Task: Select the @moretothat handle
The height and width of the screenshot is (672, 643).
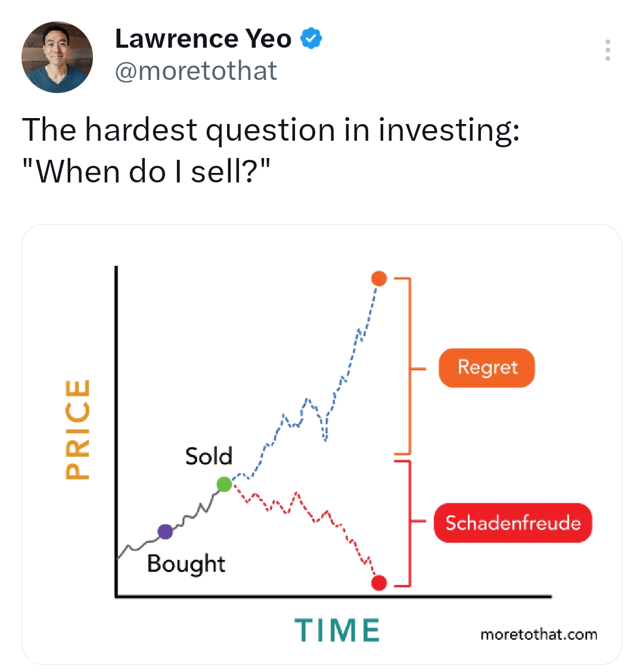Action: pos(197,70)
